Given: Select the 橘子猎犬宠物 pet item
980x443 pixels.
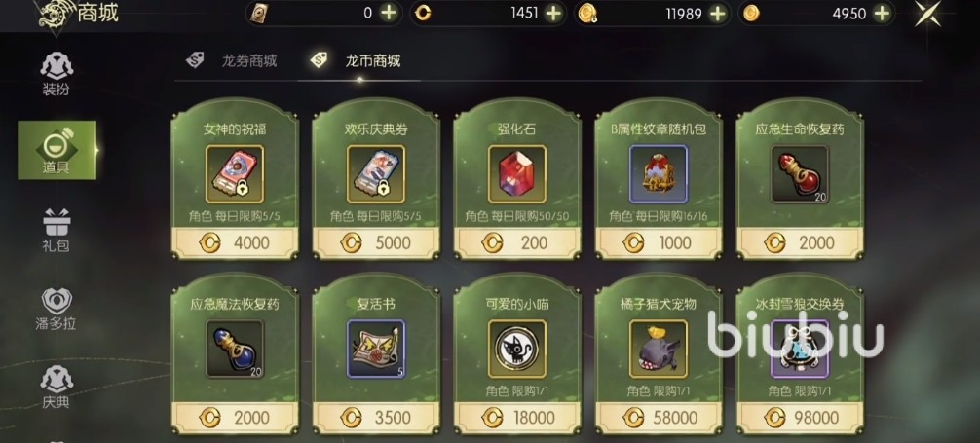Looking at the screenshot, I should coord(659,350).
